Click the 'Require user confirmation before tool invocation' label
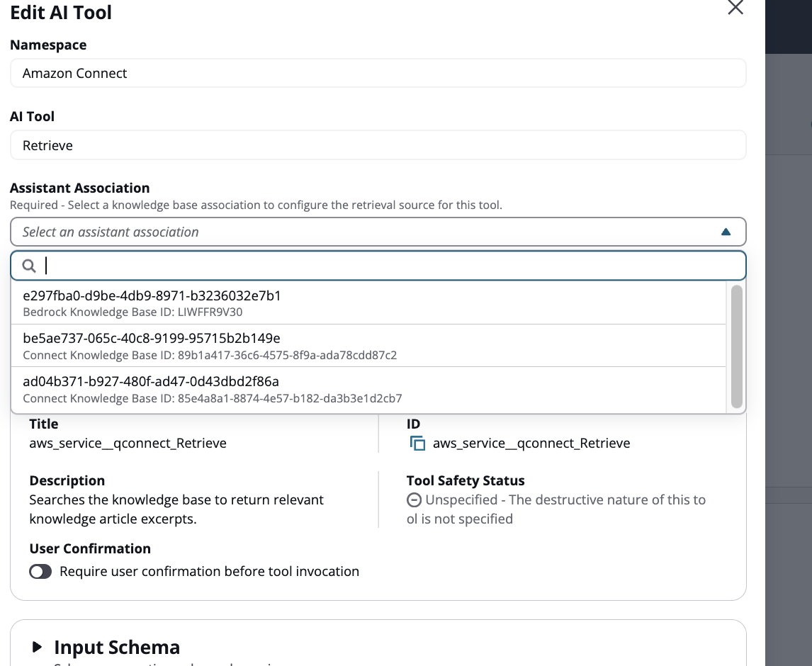This screenshot has height=666, width=812. (209, 571)
